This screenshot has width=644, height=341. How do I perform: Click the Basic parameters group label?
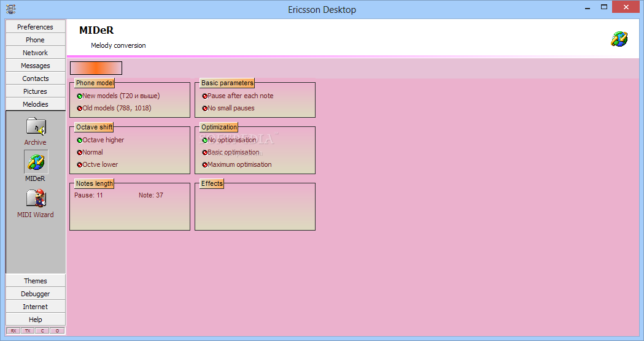(227, 83)
